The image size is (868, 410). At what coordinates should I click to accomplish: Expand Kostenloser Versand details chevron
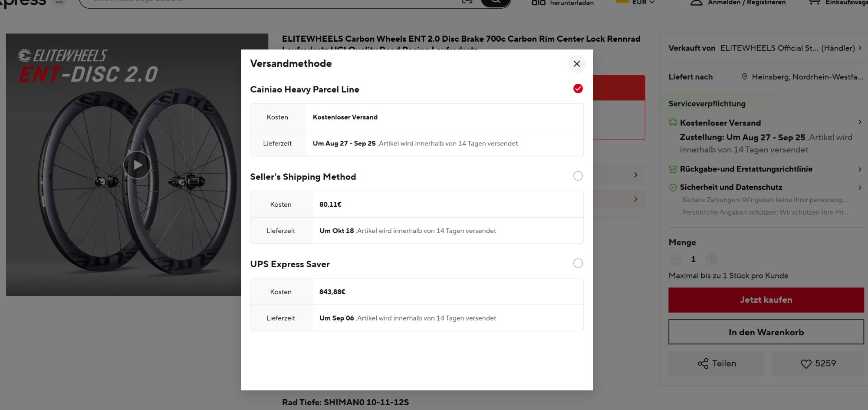860,122
